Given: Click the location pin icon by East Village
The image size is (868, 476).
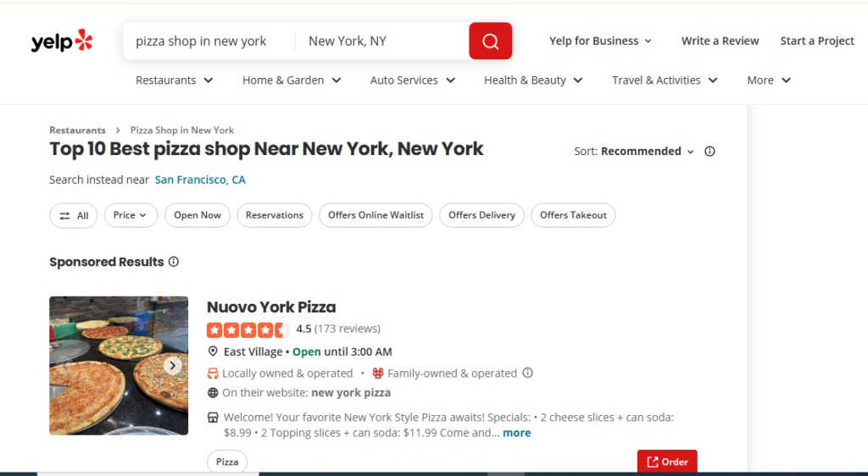Looking at the screenshot, I should 213,351.
